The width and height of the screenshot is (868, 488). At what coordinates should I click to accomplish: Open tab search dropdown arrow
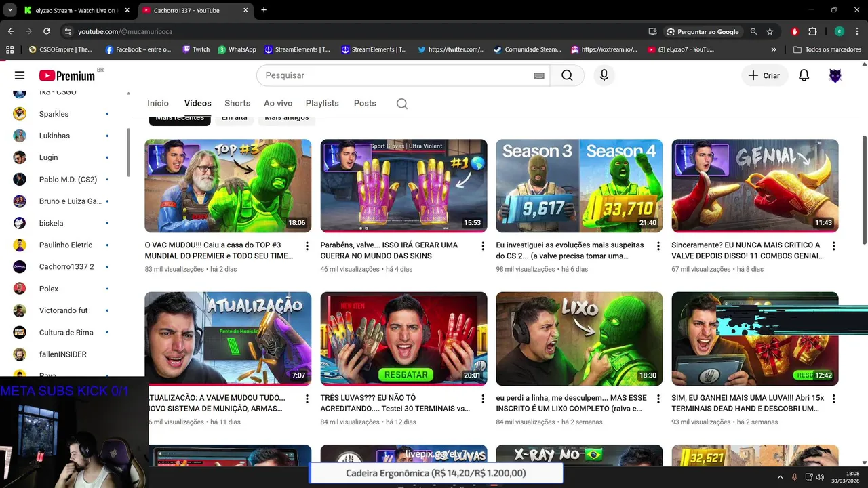[10, 10]
